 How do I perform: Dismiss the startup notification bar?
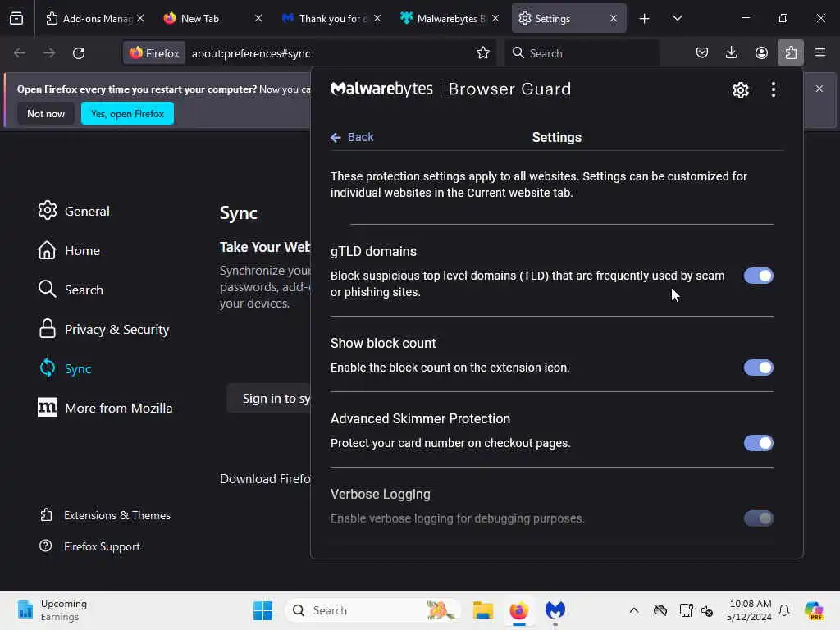[x=819, y=89]
